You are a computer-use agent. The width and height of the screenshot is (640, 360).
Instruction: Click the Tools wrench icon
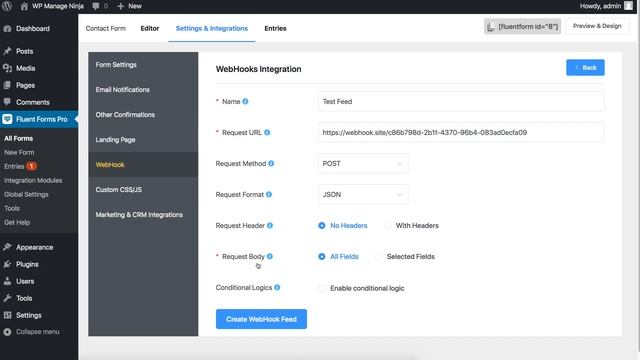coord(7,298)
